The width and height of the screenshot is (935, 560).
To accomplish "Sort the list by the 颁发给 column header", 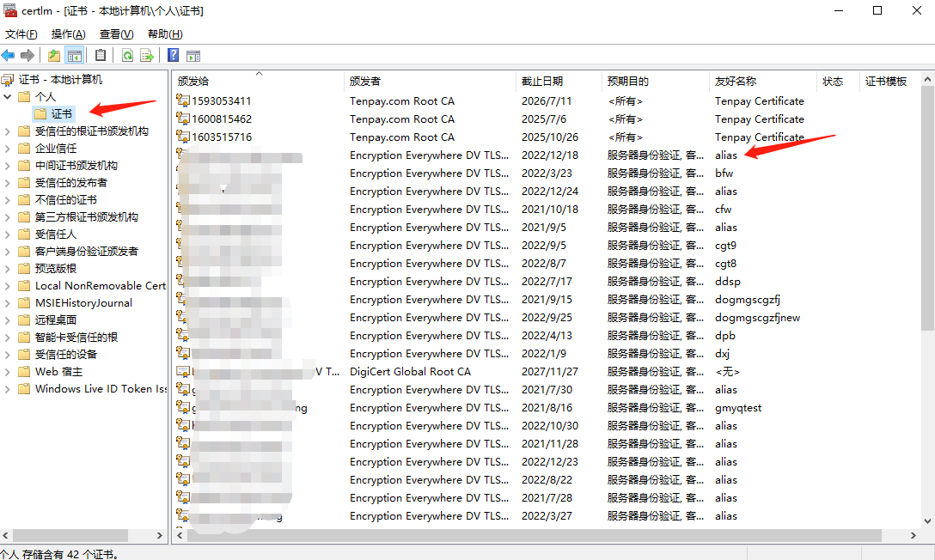I will pos(258,81).
